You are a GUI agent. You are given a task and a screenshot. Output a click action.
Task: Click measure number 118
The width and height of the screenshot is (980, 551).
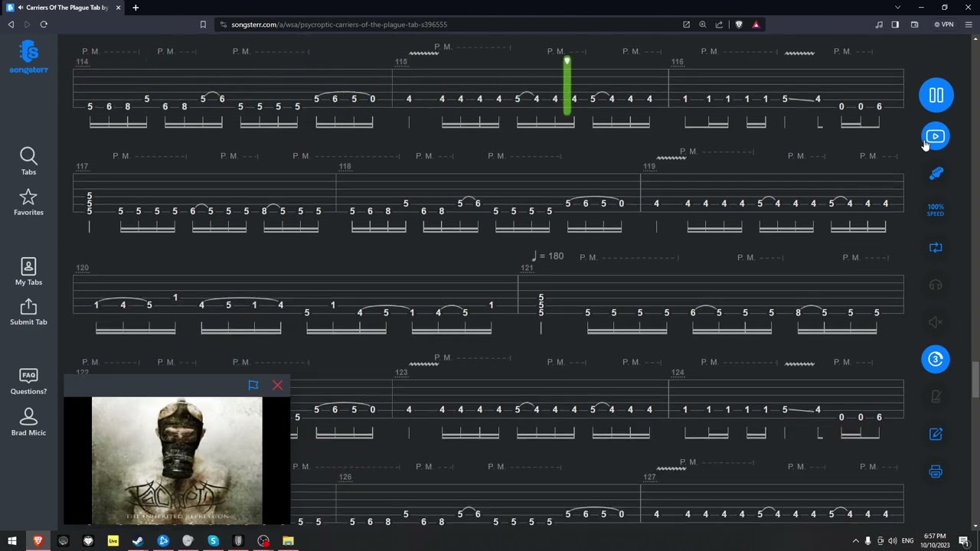point(345,166)
